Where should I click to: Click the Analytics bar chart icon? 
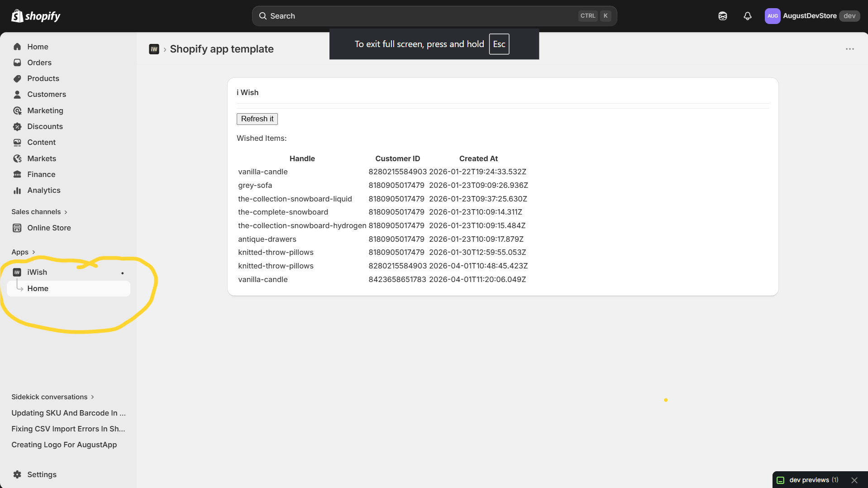coord(17,190)
